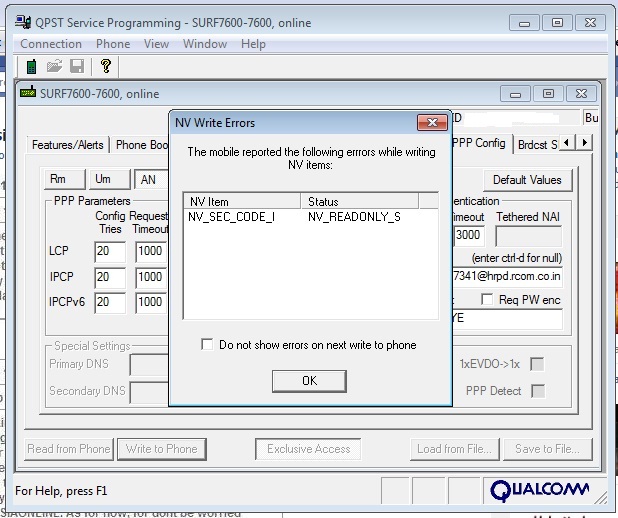Toggle the 1xEVDO->1x checkbox
Screen dimensions: 618x518
coord(537,364)
